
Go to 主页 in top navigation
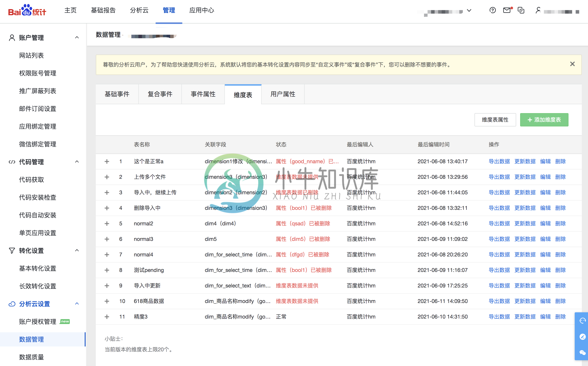click(x=70, y=10)
